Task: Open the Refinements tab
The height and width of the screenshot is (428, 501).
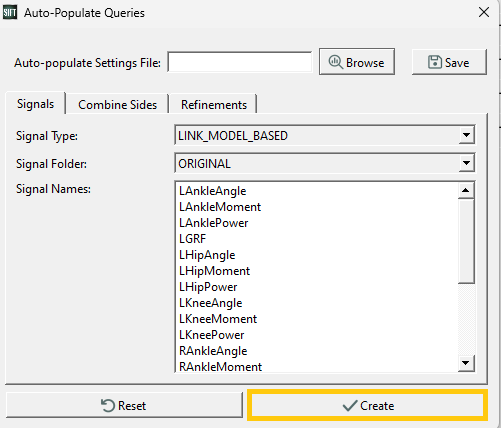Action: (214, 105)
